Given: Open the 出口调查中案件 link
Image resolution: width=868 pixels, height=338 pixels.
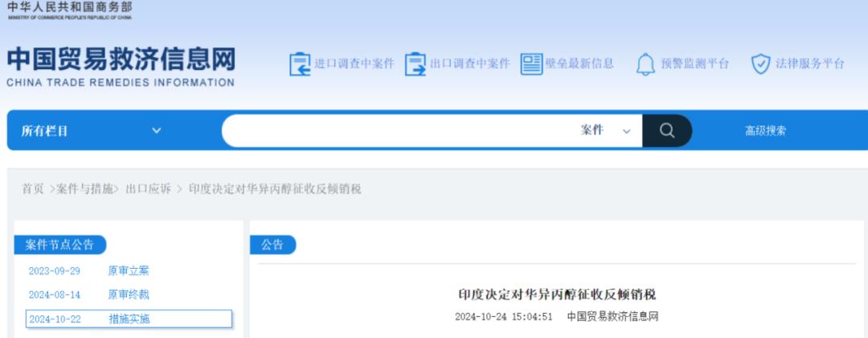Looking at the screenshot, I should 470,64.
